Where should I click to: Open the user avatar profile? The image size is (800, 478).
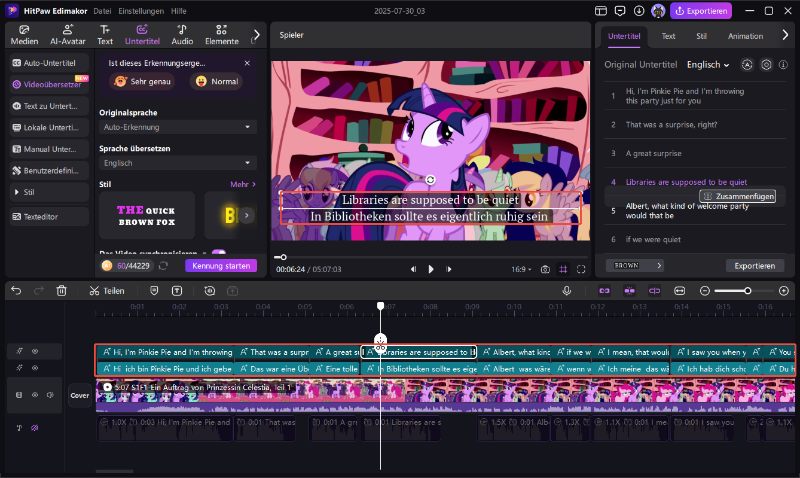click(x=658, y=11)
